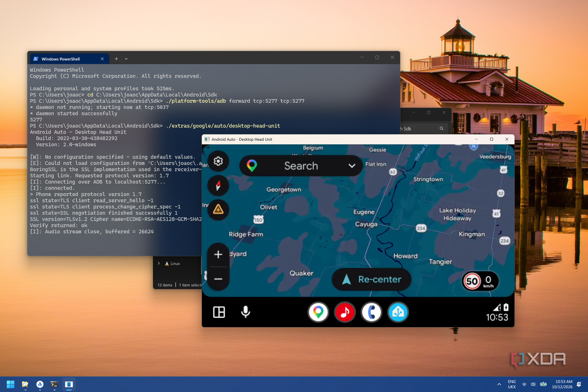Open the terminal profile dropdown arrow
The image size is (588, 392).
click(126, 59)
